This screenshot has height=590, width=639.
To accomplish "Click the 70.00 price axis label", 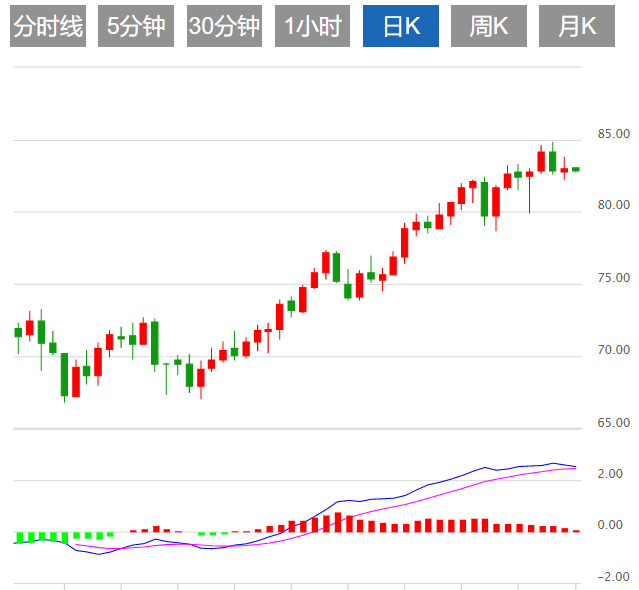I will 614,350.
